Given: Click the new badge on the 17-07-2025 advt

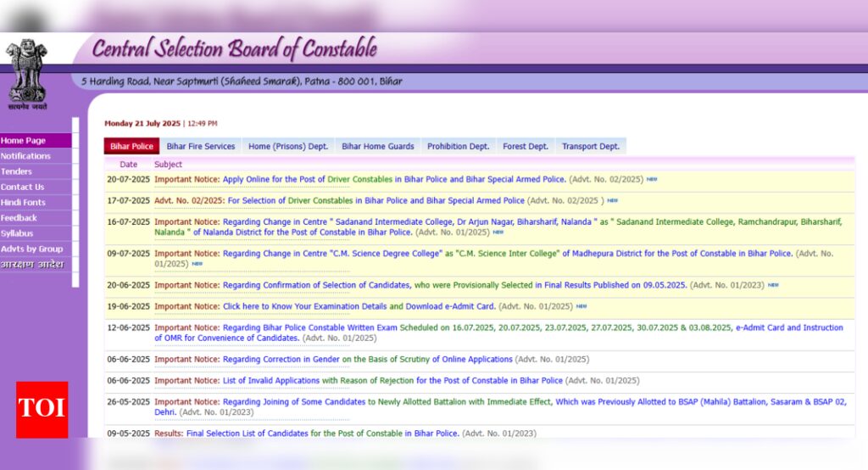Looking at the screenshot, I should [612, 200].
